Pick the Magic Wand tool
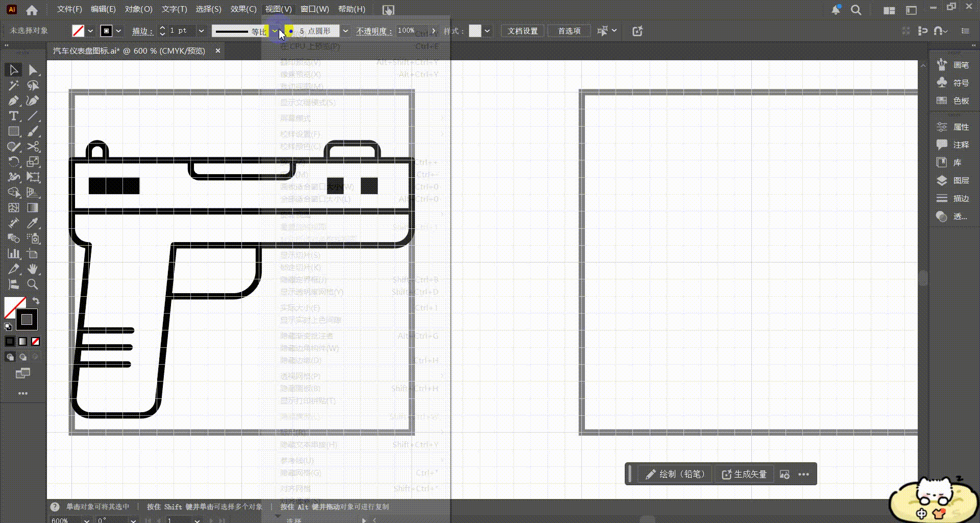This screenshot has height=523, width=980. point(13,85)
